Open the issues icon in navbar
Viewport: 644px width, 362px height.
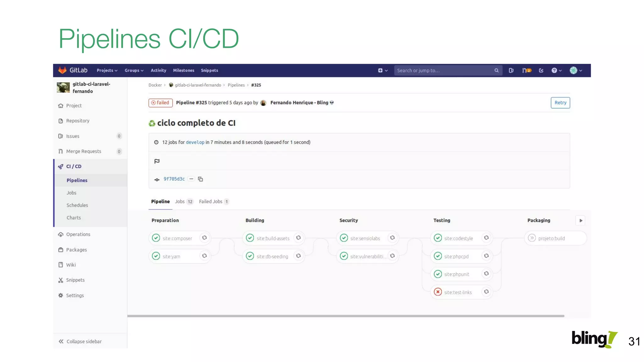pos(511,70)
